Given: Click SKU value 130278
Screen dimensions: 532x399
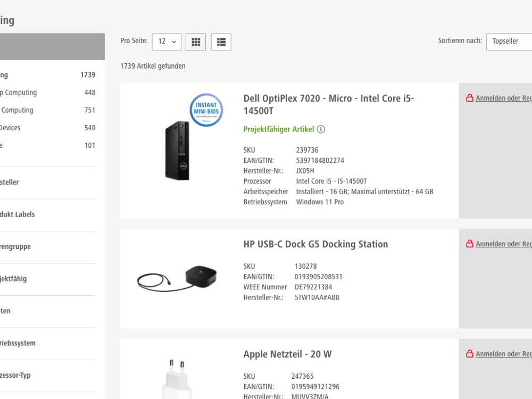Looking at the screenshot, I should 306,267.
